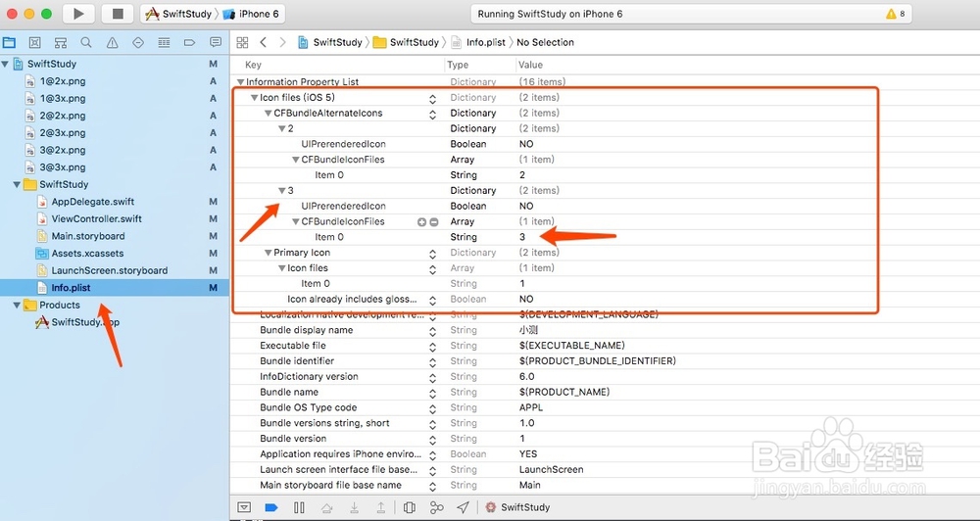Go back in editor history
This screenshot has width=980, height=521.
point(263,42)
